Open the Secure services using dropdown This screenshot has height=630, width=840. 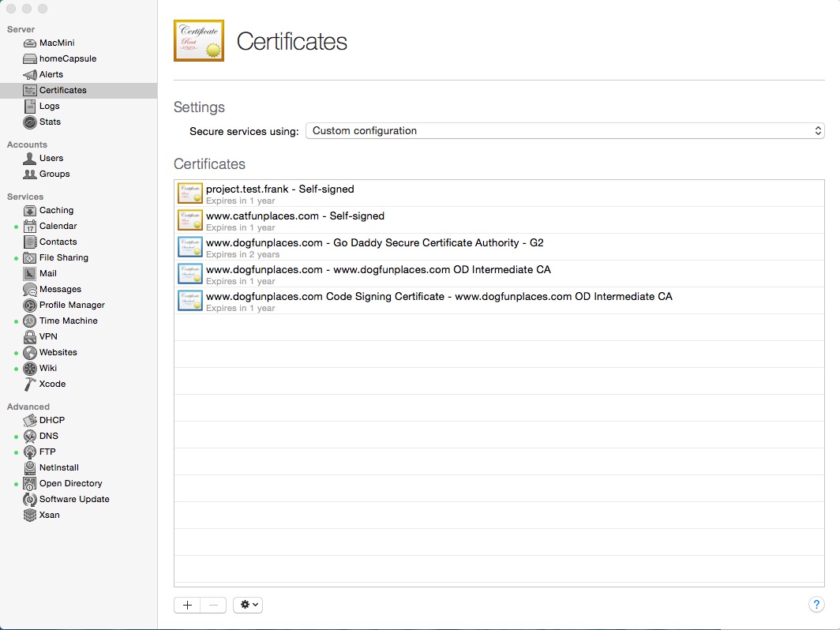coord(564,131)
